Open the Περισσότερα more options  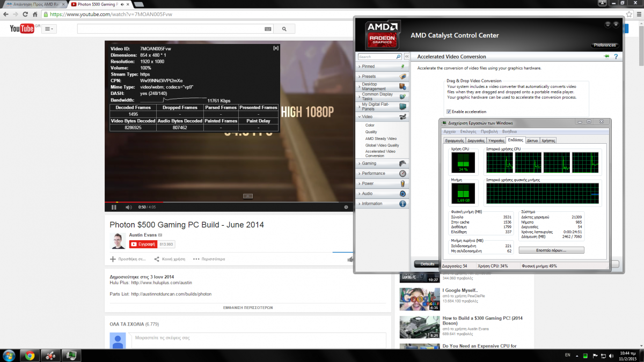[x=209, y=259]
